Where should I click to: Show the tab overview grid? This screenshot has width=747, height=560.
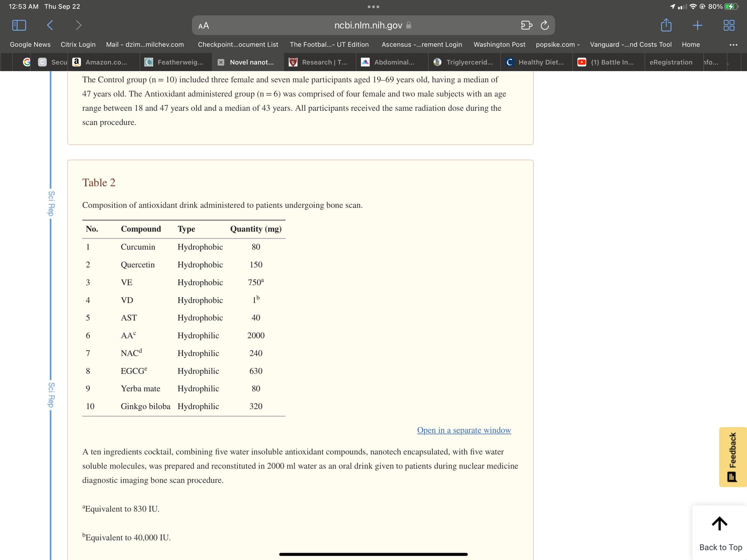coord(729,25)
